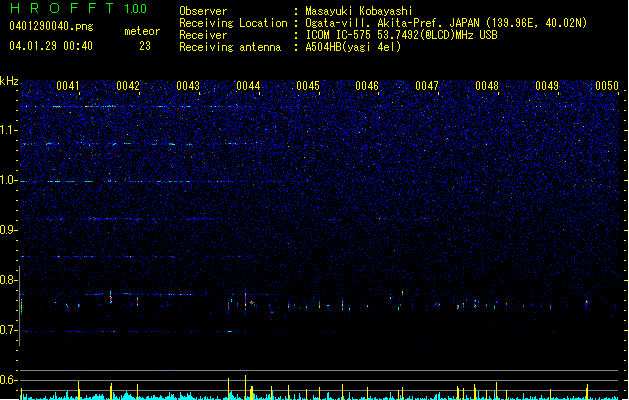The height and width of the screenshot is (400, 629).
Task: Click time marker 0046
Action: (367, 86)
